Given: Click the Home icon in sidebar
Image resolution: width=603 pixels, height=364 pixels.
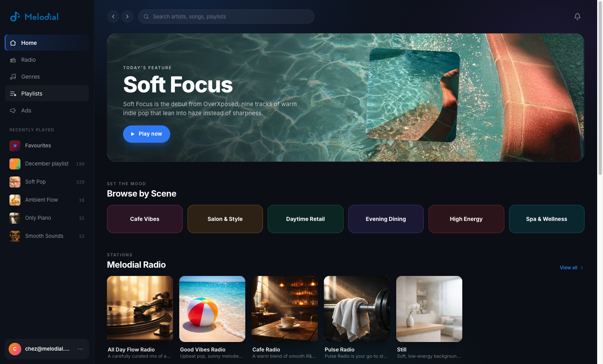Looking at the screenshot, I should [x=13, y=43].
